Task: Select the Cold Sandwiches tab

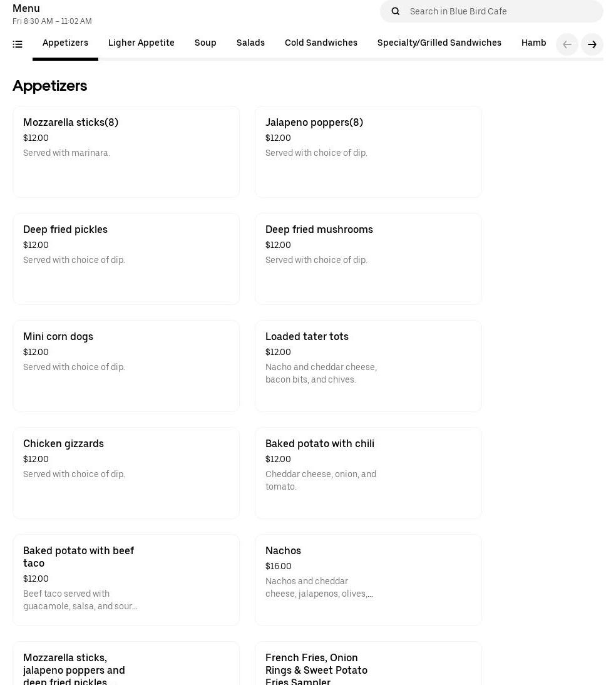Action: 321,43
